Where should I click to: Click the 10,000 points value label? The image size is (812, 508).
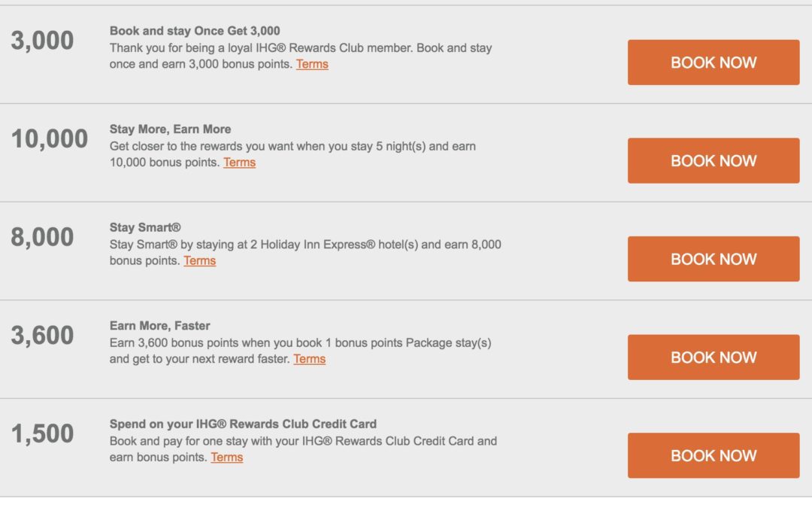pyautogui.click(x=51, y=138)
